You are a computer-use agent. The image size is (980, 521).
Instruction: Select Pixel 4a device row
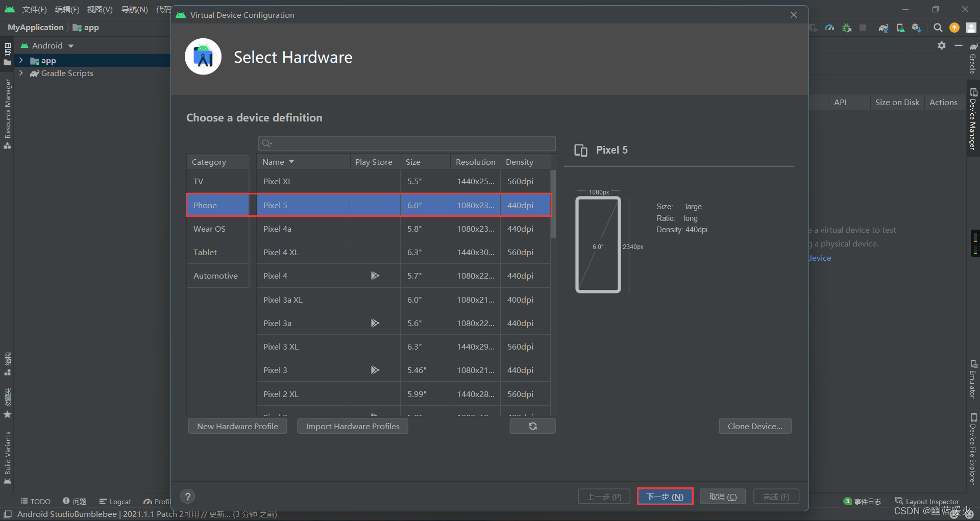[403, 229]
